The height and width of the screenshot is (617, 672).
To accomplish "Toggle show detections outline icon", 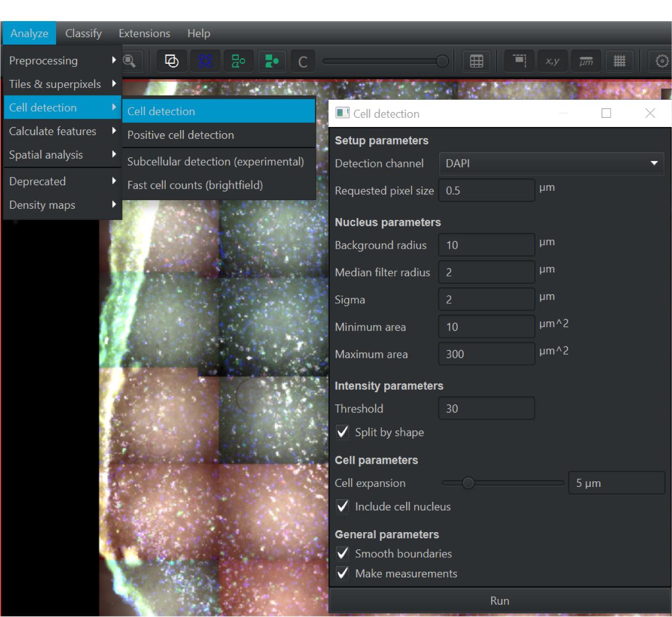I will pyautogui.click(x=238, y=61).
